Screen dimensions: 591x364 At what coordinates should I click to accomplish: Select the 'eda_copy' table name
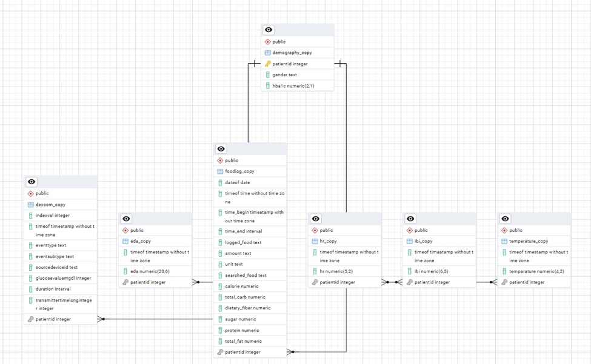tap(141, 241)
